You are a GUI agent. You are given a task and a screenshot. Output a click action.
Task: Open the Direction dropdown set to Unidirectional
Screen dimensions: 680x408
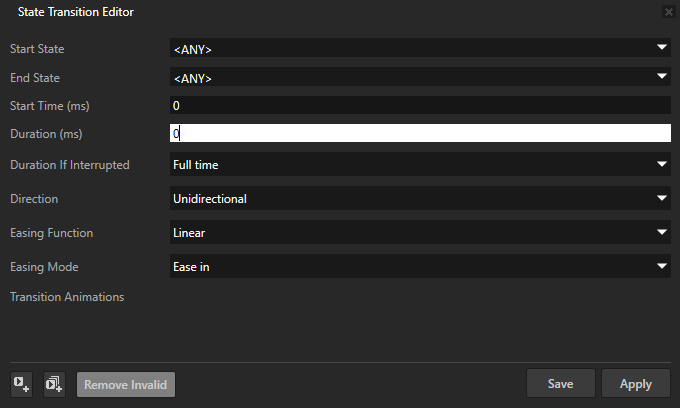point(420,198)
